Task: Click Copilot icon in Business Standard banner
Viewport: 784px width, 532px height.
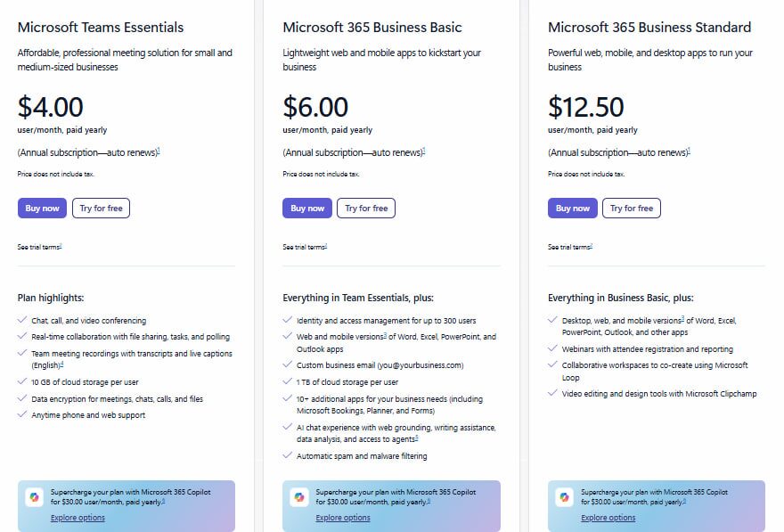Action: 565,498
